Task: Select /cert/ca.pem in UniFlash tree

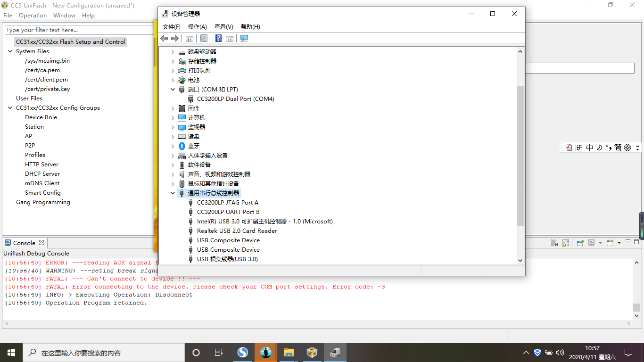Action: click(x=42, y=70)
